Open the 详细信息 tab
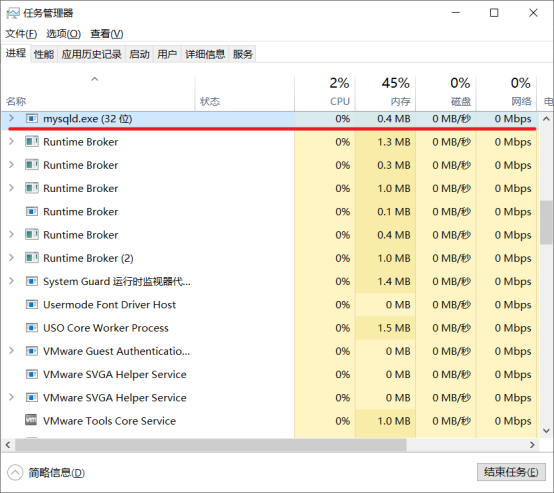This screenshot has height=493, width=554. (x=205, y=54)
